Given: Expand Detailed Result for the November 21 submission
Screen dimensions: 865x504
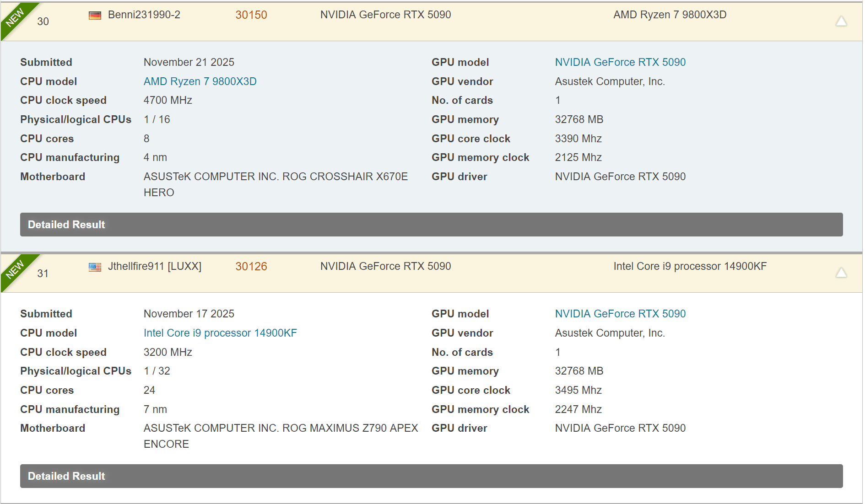Looking at the screenshot, I should click(431, 225).
